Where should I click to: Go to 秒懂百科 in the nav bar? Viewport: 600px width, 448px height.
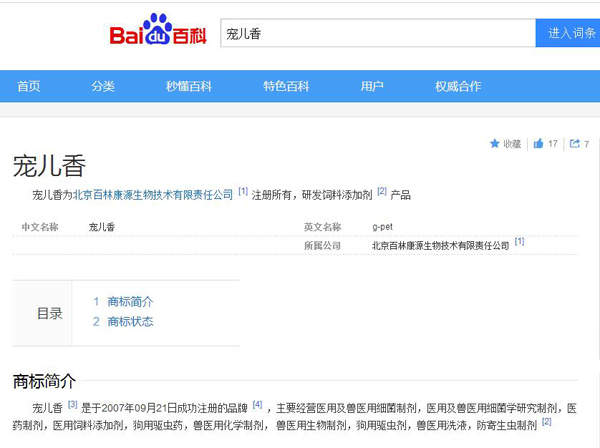pos(189,86)
